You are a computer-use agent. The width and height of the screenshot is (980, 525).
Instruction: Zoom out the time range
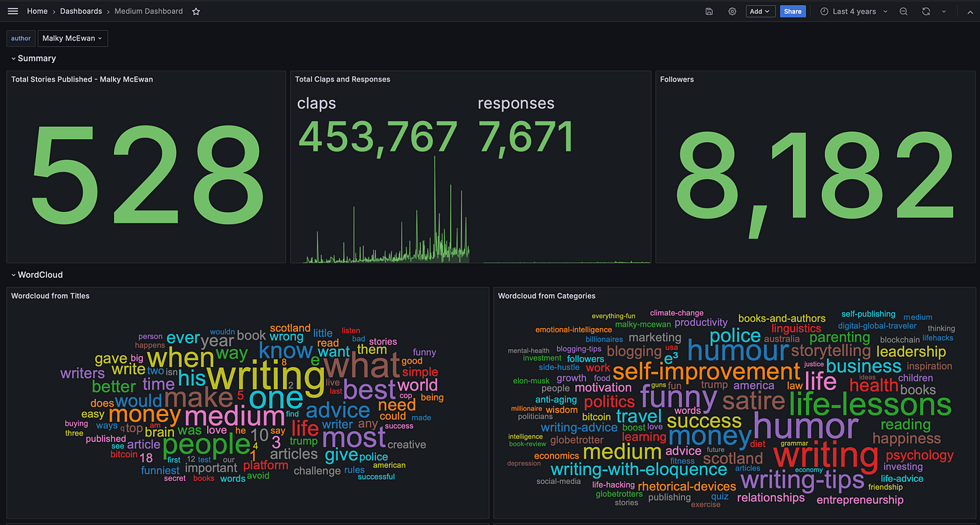pos(904,12)
